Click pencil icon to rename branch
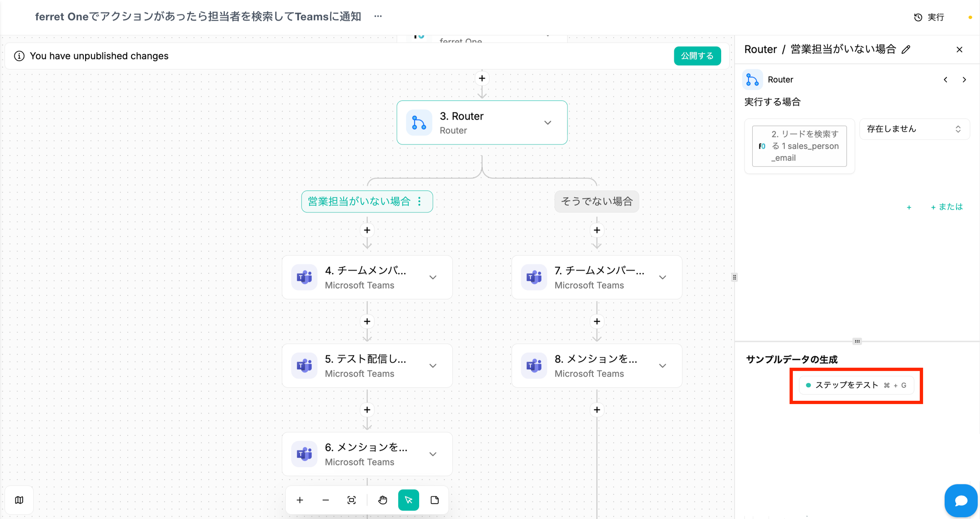 tap(906, 49)
